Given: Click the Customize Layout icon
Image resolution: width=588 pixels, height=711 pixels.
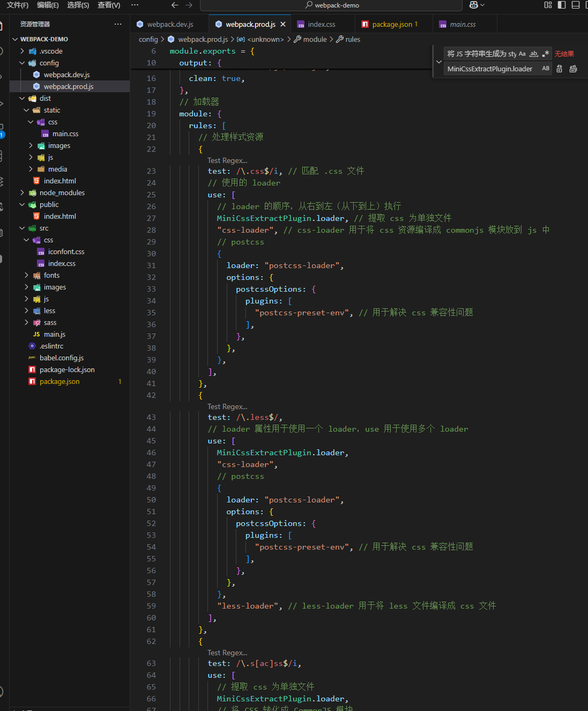Looking at the screenshot, I should click(548, 5).
